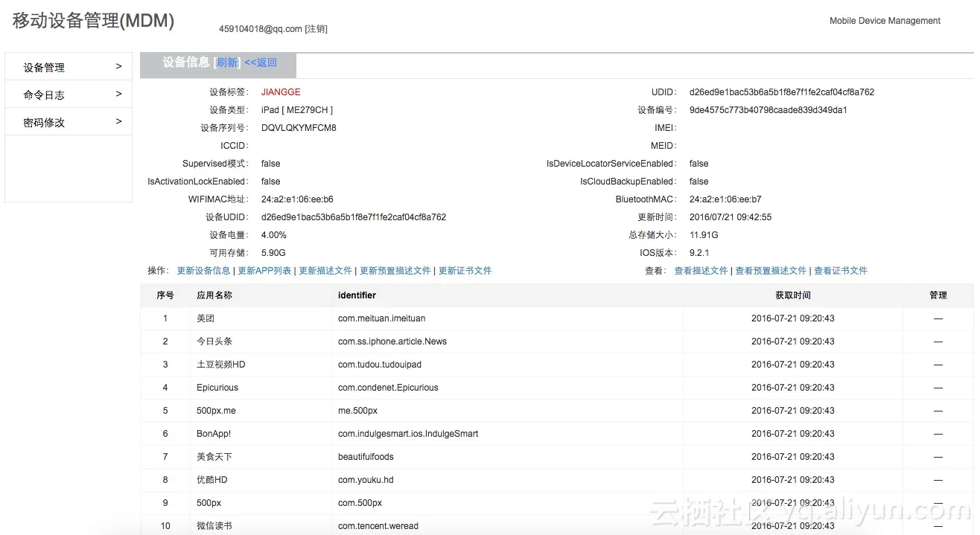The width and height of the screenshot is (980, 535).
Task: Click the 刷新 refresh link
Action: pos(227,63)
